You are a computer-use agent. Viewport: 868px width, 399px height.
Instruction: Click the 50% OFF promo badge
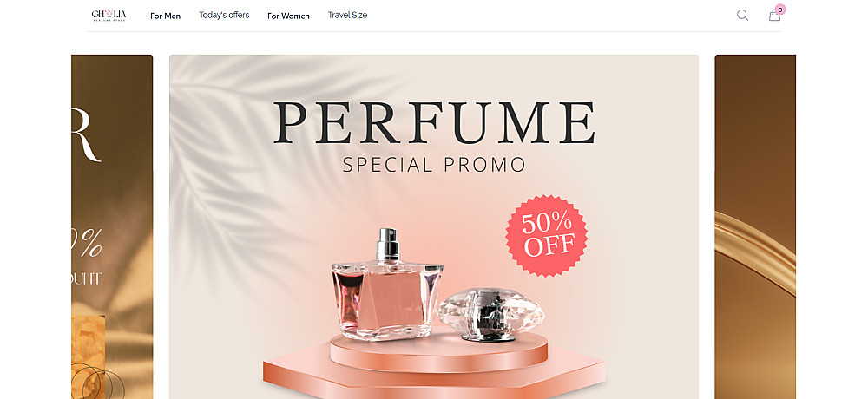(546, 236)
